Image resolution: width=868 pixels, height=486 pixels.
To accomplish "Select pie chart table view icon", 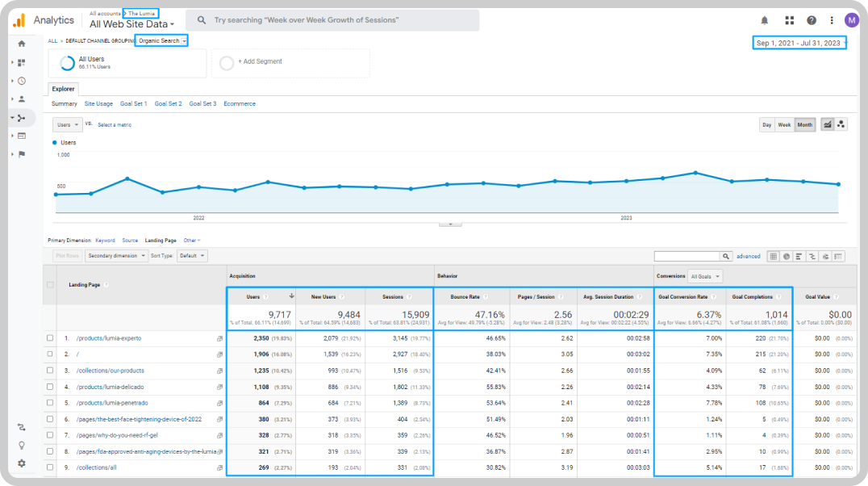I will click(786, 256).
